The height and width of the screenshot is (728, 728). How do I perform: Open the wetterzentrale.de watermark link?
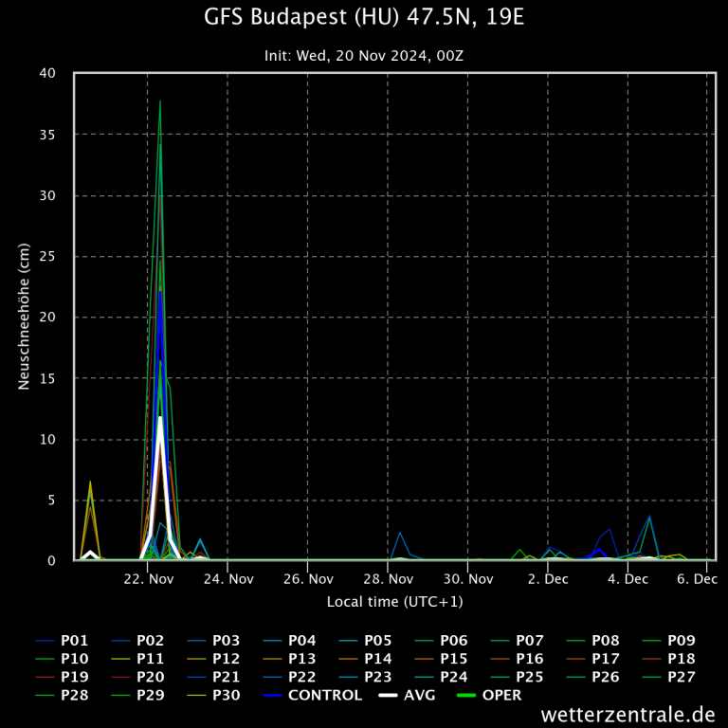point(628,714)
